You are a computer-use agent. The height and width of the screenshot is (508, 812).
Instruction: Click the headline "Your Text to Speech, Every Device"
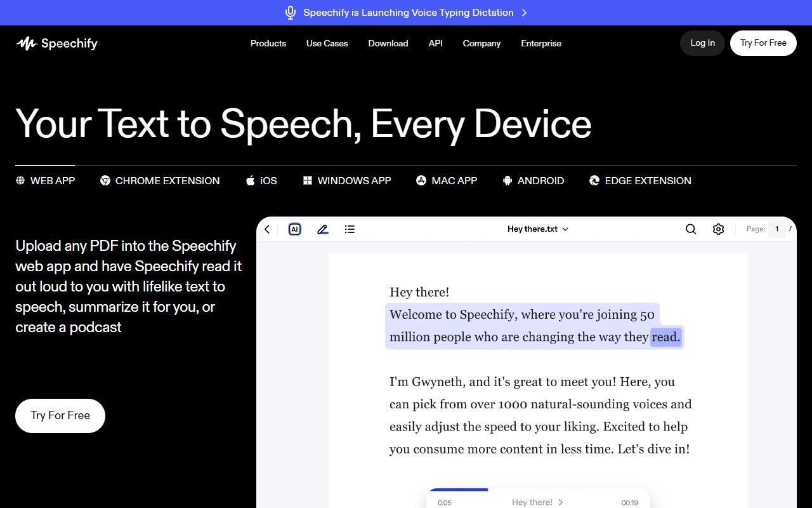coord(303,124)
